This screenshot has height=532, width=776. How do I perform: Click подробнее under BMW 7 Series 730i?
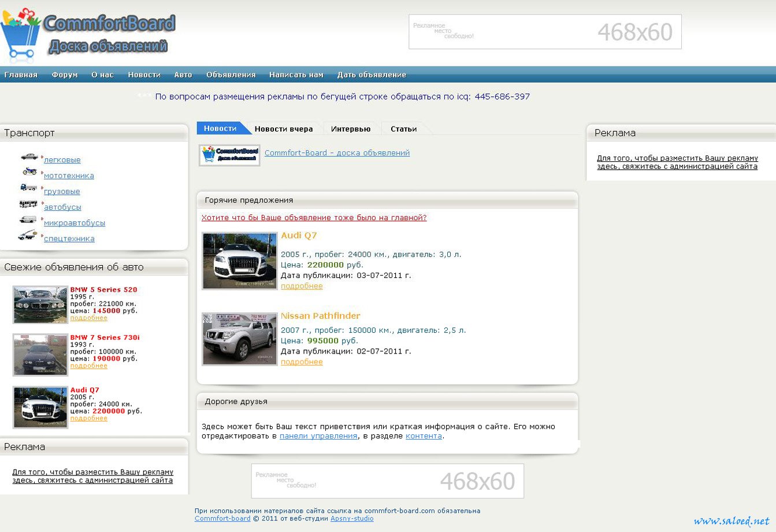click(88, 366)
